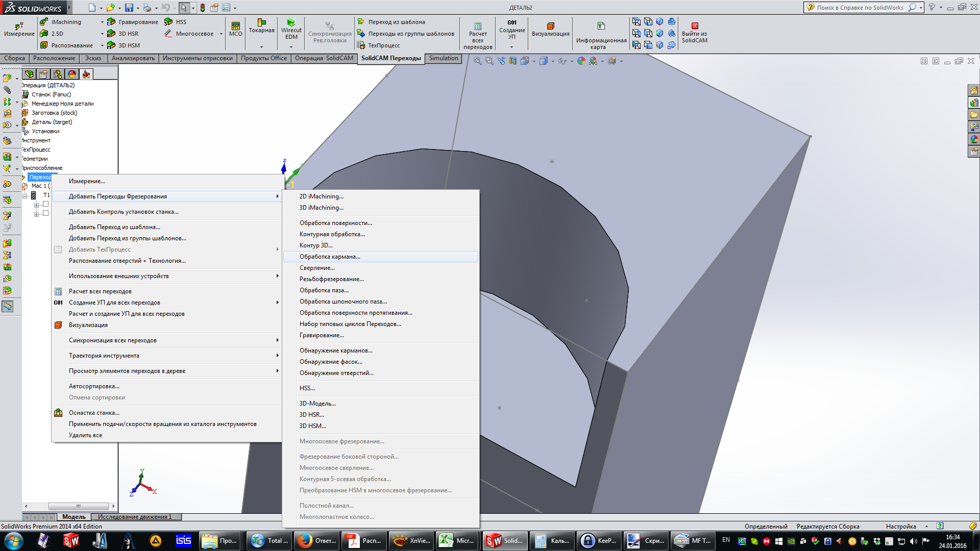Screen dimensions: 980x551
Task: Select Обработка кармана... (pocket machining) from the submenu
Action: click(330, 257)
